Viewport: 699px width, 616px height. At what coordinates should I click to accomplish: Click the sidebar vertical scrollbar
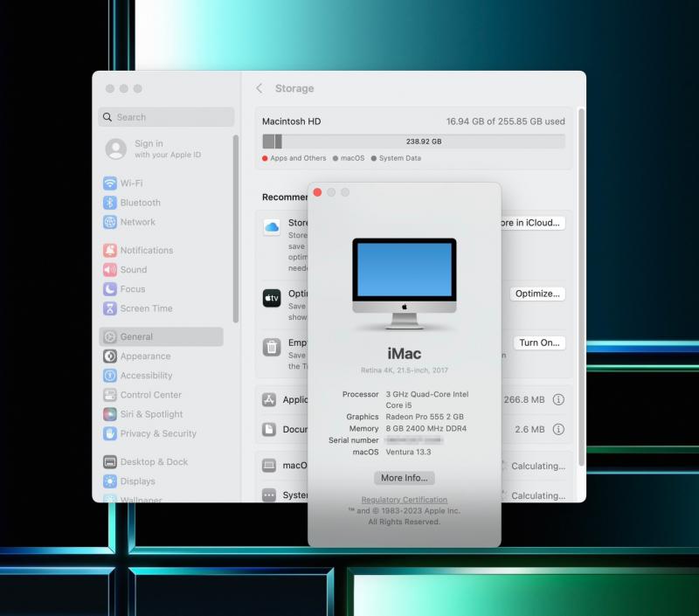coord(236,229)
